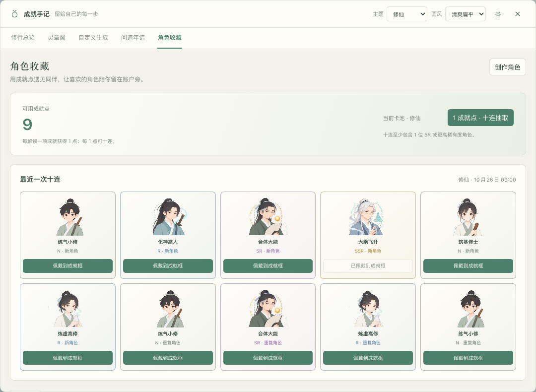Click the 最近一次十连 heading

40,180
